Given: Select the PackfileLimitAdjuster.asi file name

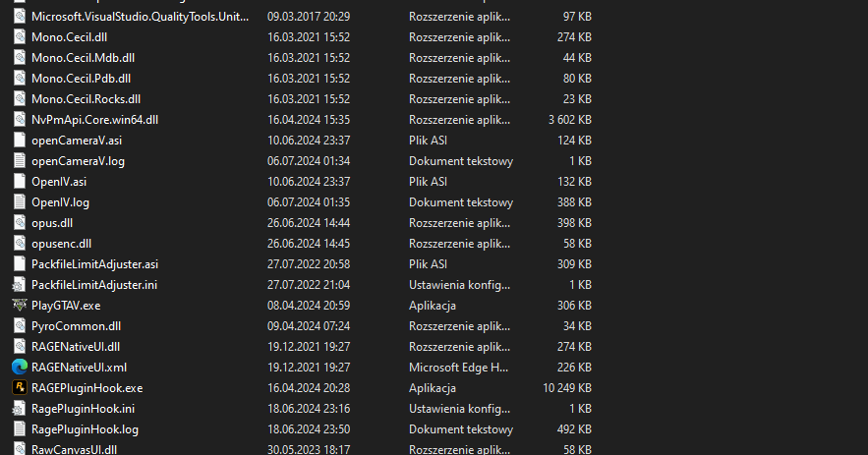Looking at the screenshot, I should tap(94, 263).
